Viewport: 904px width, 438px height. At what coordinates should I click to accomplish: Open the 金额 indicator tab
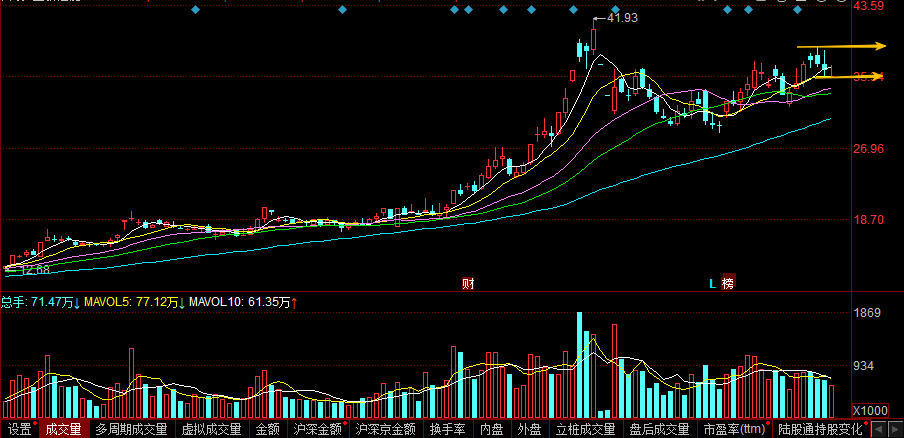point(268,429)
